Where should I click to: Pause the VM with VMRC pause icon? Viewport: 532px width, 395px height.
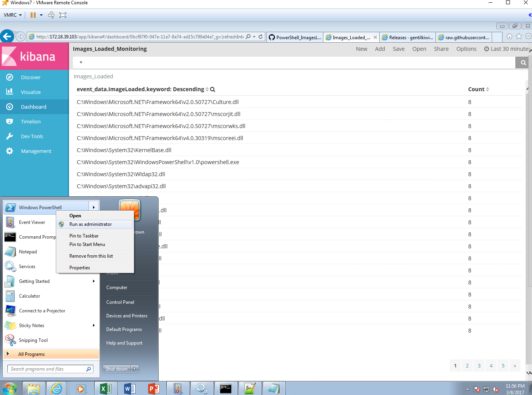pyautogui.click(x=33, y=15)
